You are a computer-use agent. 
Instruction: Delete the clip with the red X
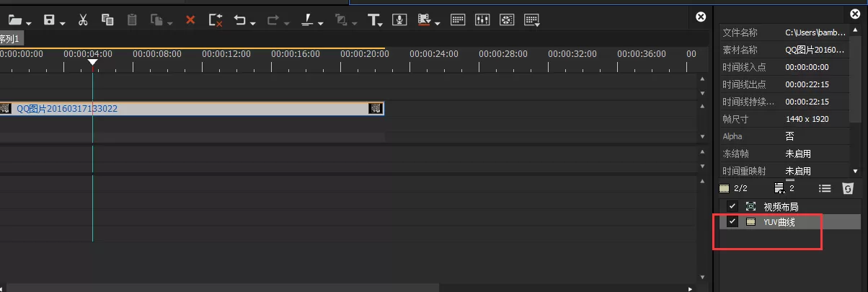point(190,20)
